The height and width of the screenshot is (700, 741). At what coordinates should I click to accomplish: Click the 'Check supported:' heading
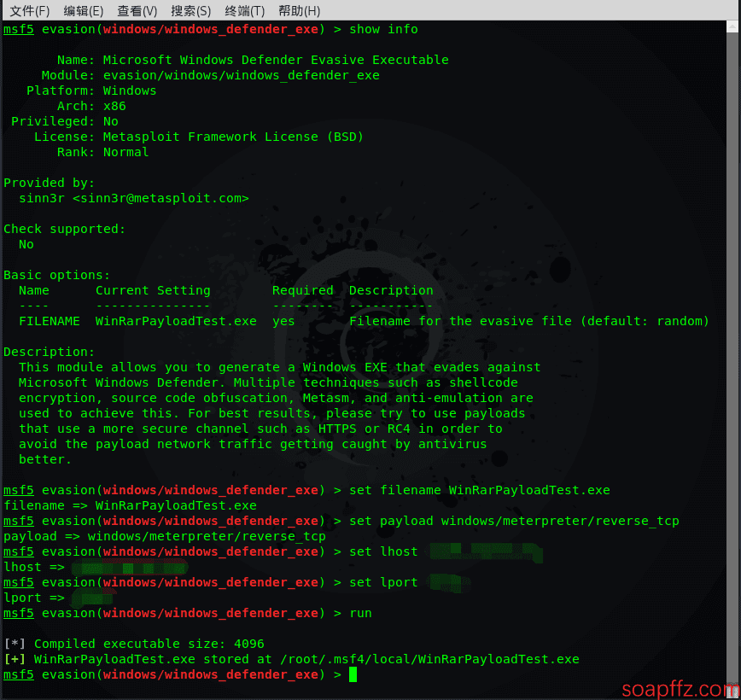[65, 230]
